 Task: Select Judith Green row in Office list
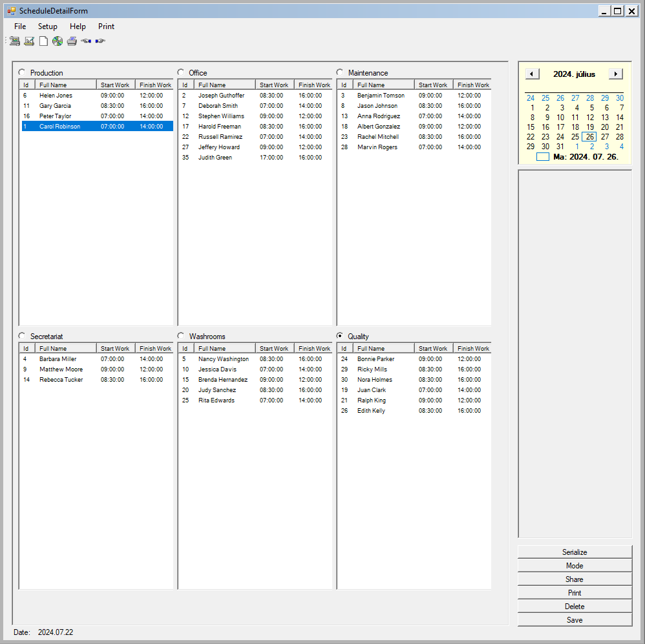click(215, 158)
